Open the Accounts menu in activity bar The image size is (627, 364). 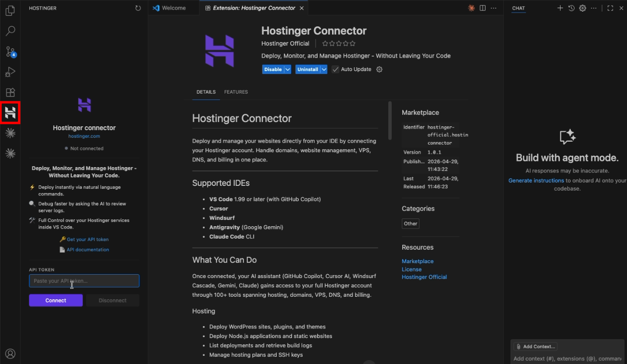pos(10,354)
